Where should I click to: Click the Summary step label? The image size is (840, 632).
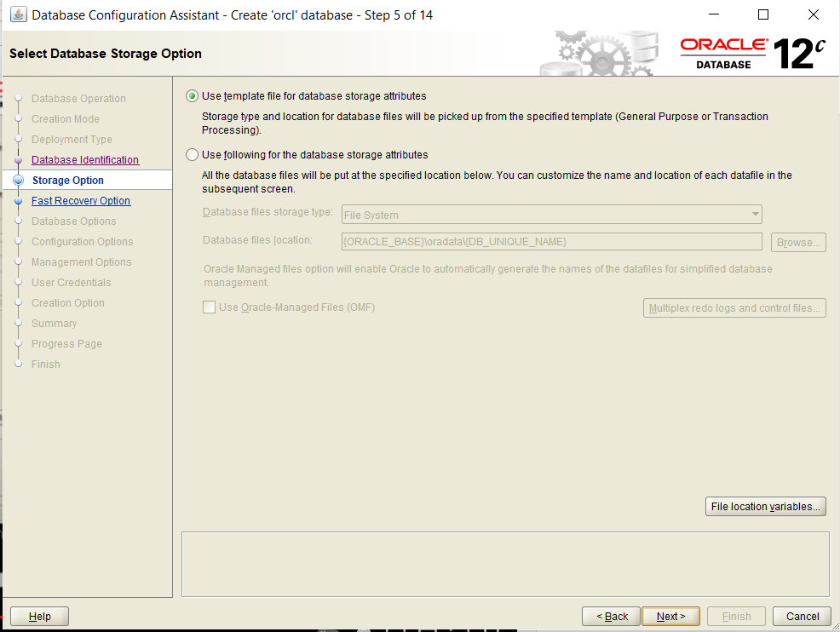coord(55,324)
